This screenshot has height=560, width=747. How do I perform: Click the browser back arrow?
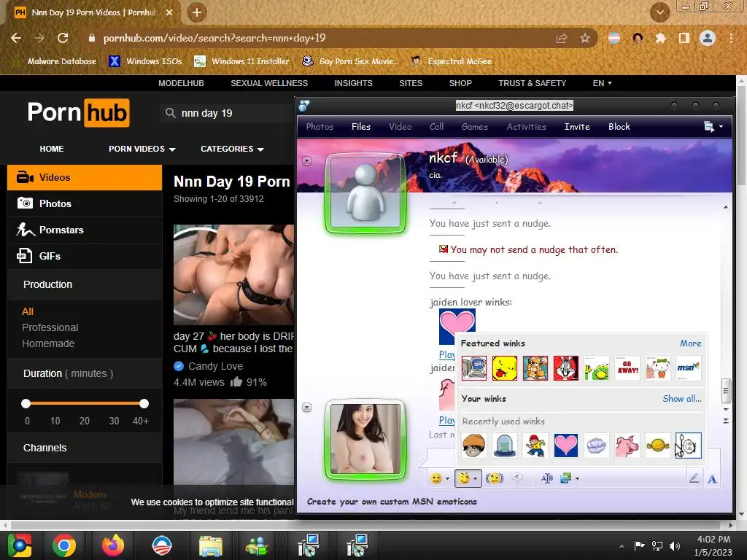(x=16, y=38)
